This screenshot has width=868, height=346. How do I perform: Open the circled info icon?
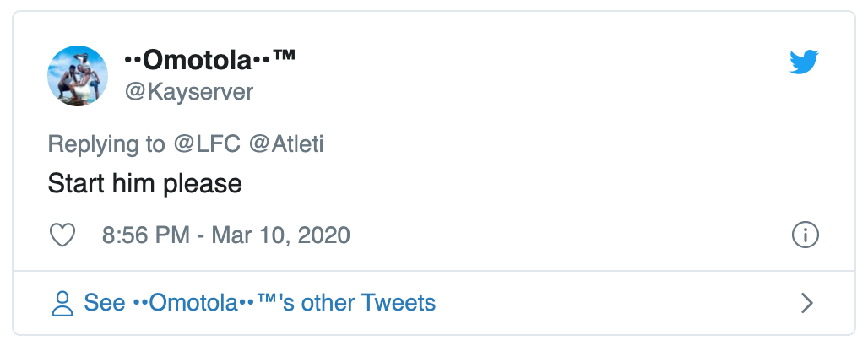tap(806, 235)
